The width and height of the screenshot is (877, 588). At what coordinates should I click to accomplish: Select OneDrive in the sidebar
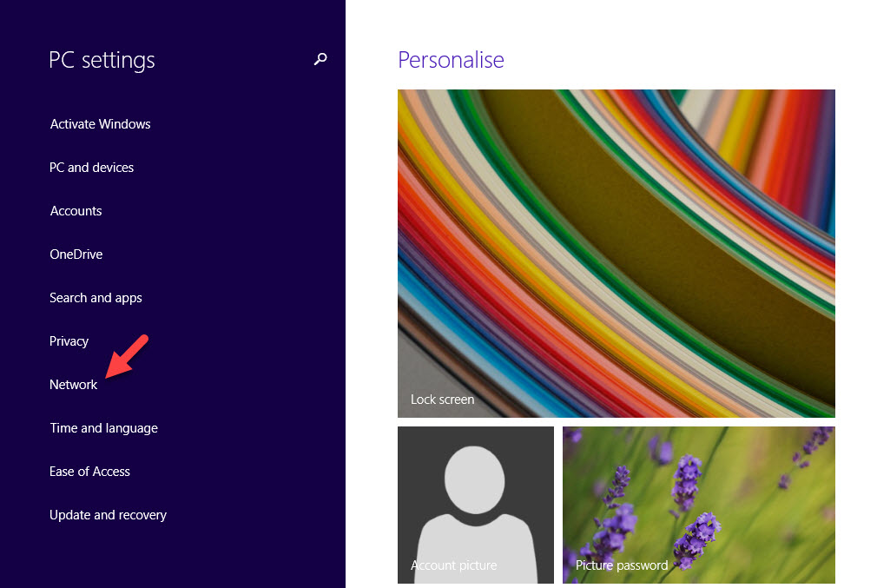(76, 254)
